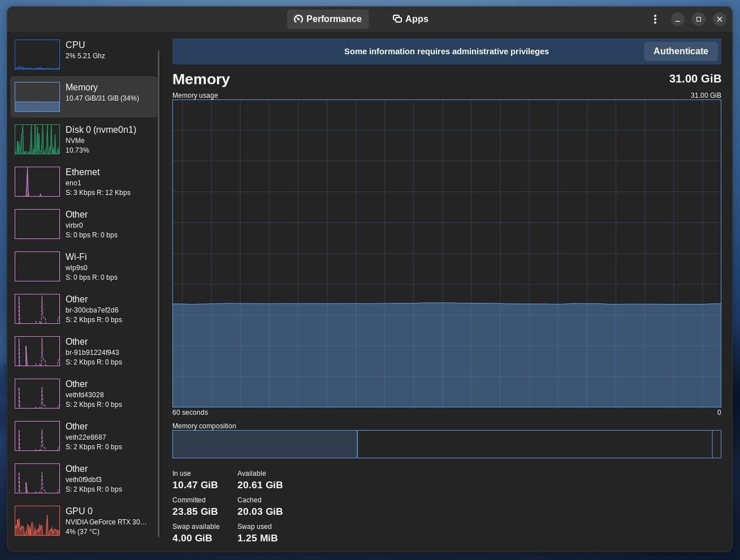Click the Ethernet eno1 graph thumbnail
The image size is (740, 560).
click(x=37, y=181)
